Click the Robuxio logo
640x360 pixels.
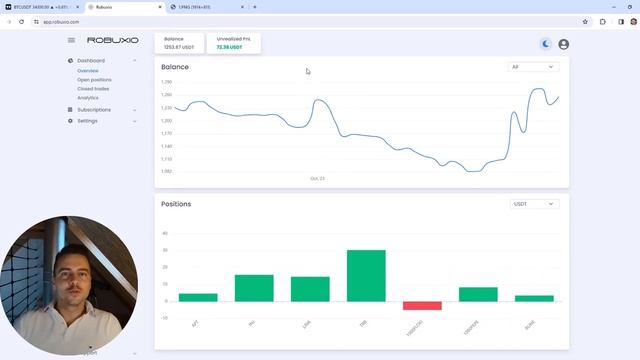[113, 40]
